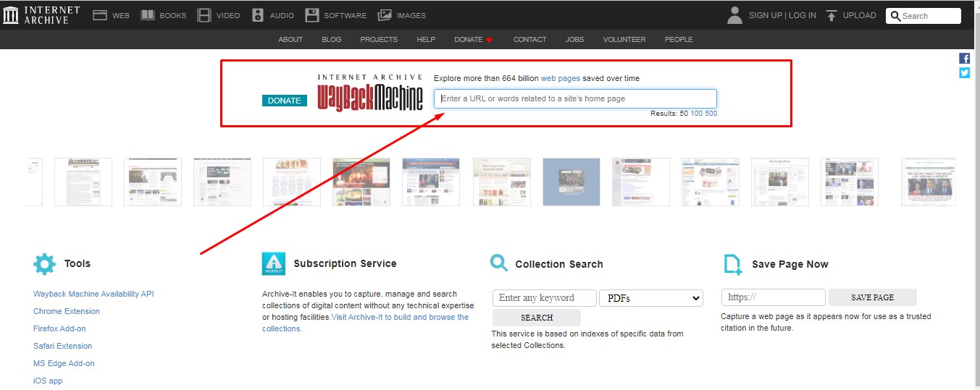
Task: Click SIGN UP link
Action: (x=766, y=15)
